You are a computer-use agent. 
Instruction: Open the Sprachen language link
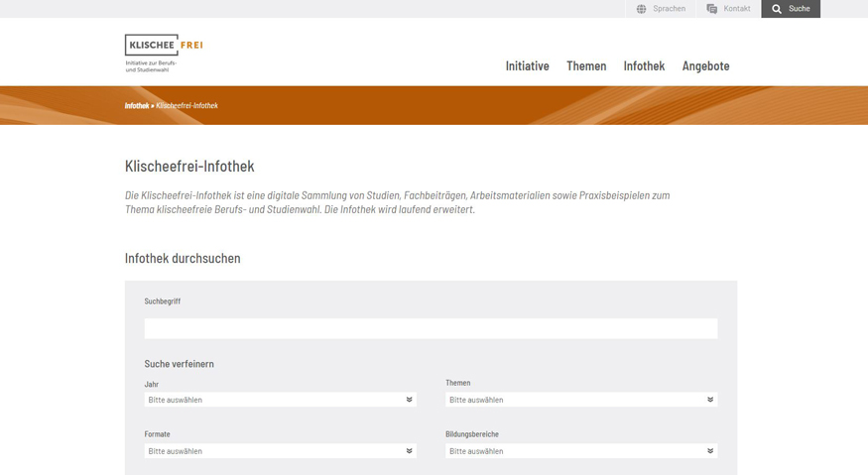(x=669, y=9)
